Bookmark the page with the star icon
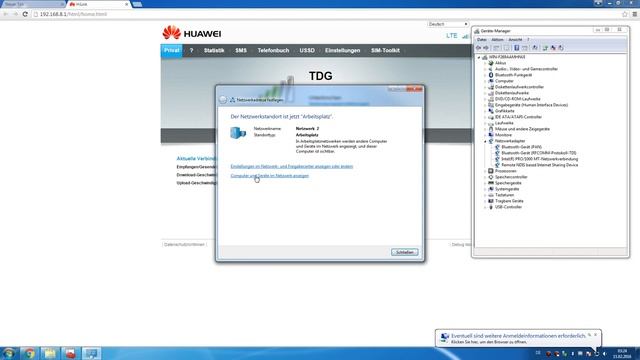 624,14
